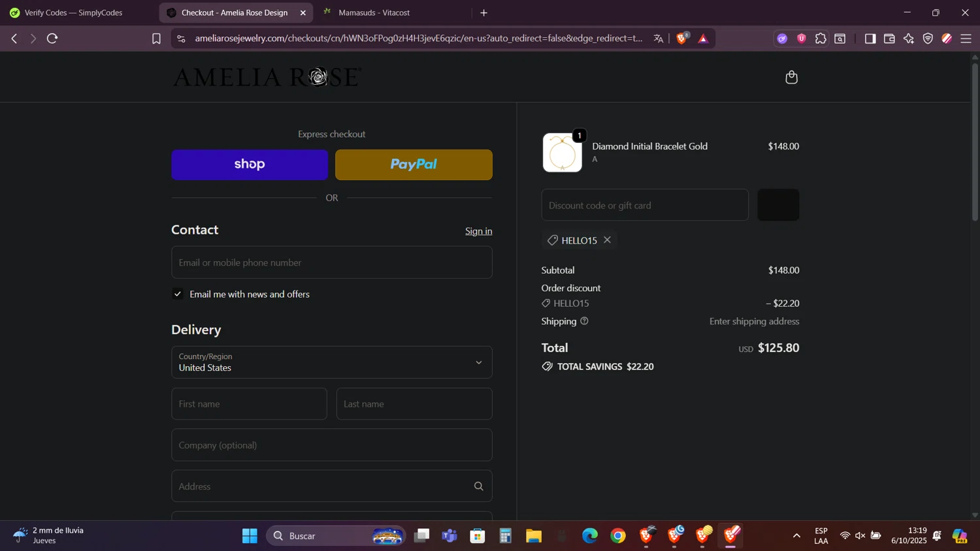Open Wi-Fi network tray icon
This screenshot has width=980, height=551.
coord(845,536)
